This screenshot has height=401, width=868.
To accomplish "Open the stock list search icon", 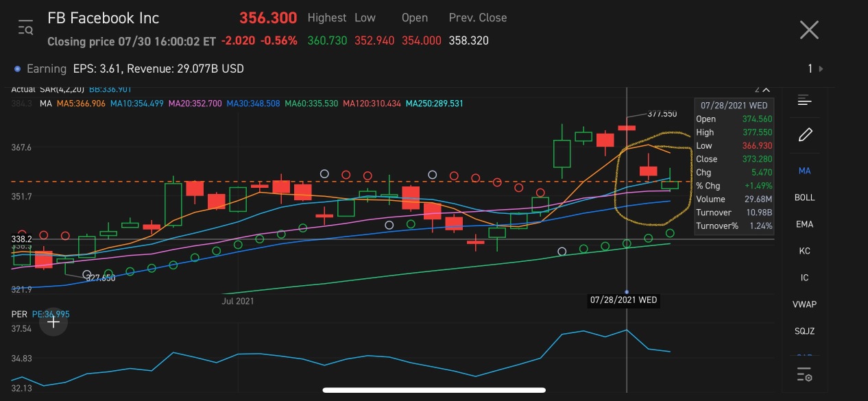I will pyautogui.click(x=26, y=29).
